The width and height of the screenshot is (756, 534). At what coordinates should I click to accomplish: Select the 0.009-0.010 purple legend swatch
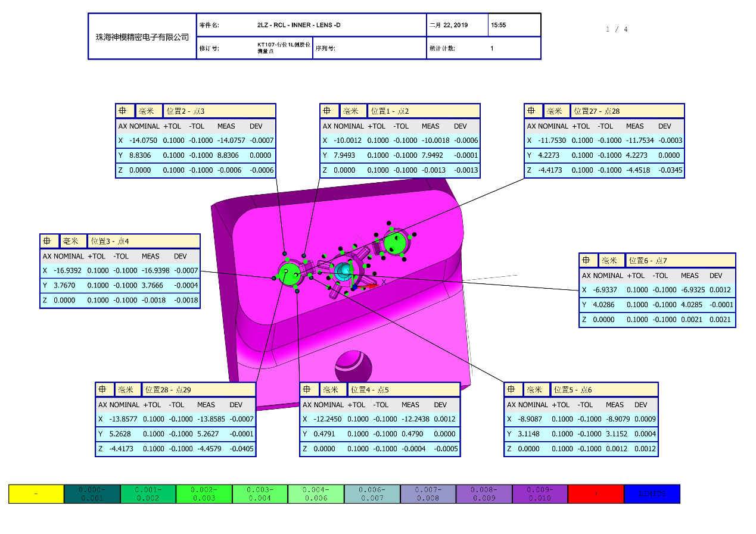click(x=539, y=494)
